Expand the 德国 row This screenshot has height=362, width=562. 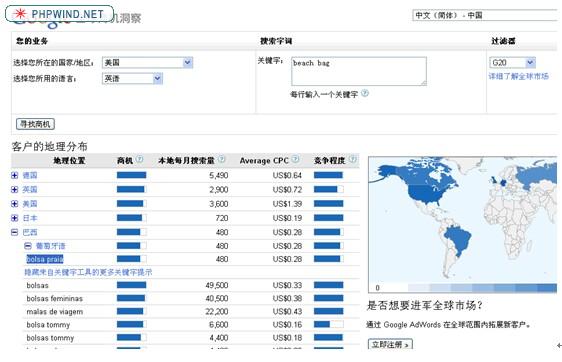[14, 175]
